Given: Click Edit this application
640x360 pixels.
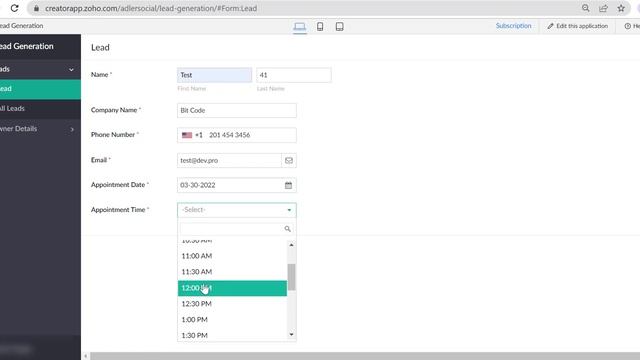Looking at the screenshot, I should (578, 26).
